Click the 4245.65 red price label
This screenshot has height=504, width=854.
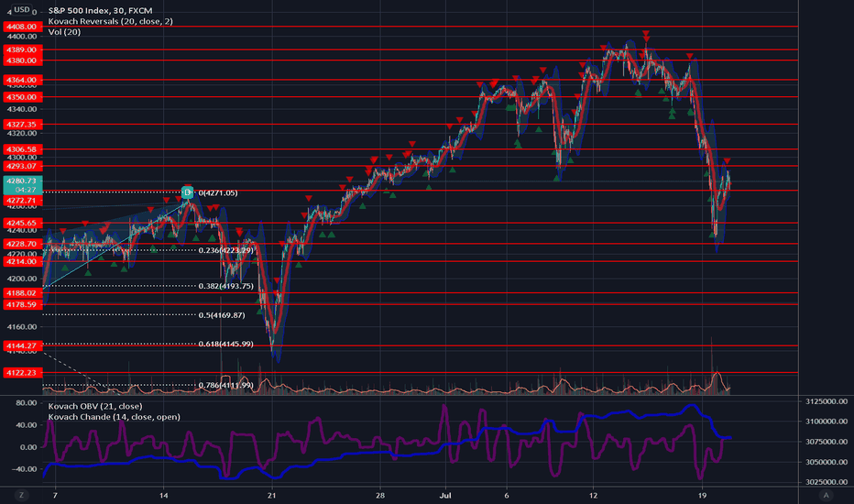click(22, 223)
